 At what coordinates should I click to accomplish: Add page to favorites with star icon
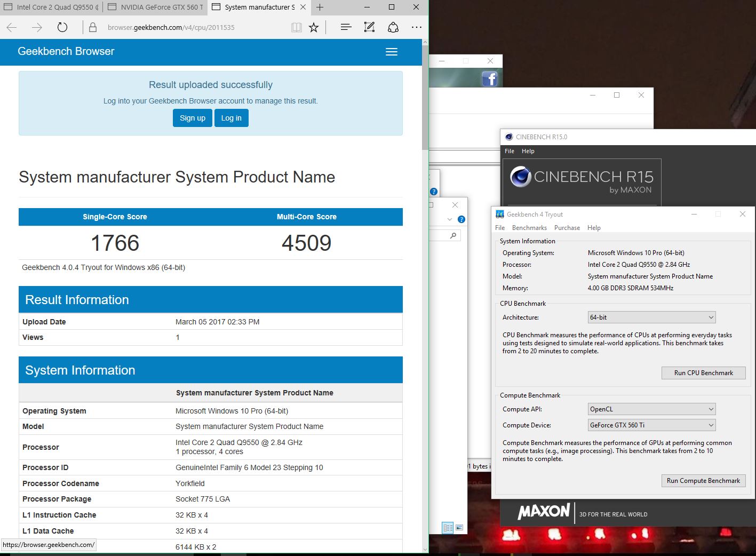tap(314, 27)
